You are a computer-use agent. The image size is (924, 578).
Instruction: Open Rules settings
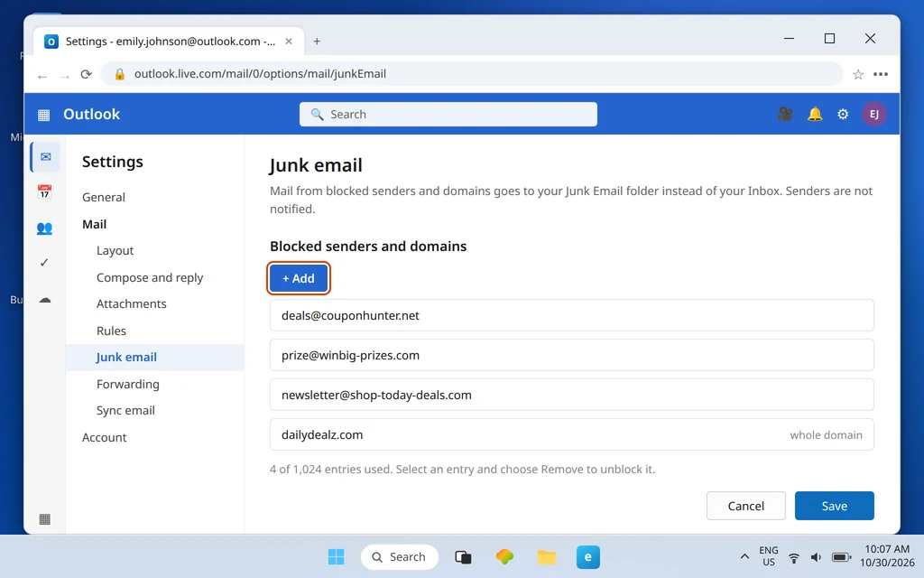pos(111,331)
